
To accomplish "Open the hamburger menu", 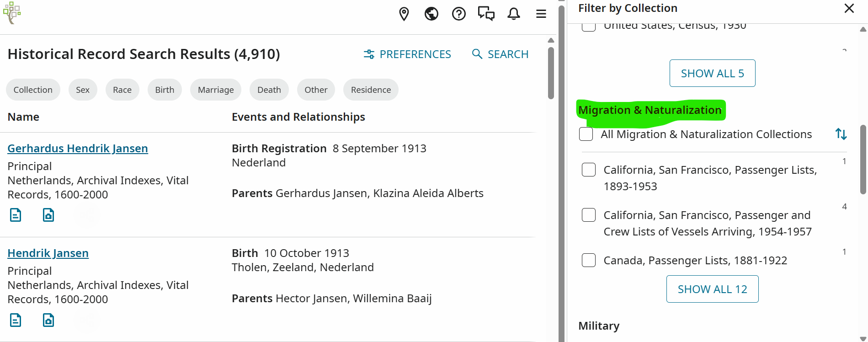I will coord(541,14).
